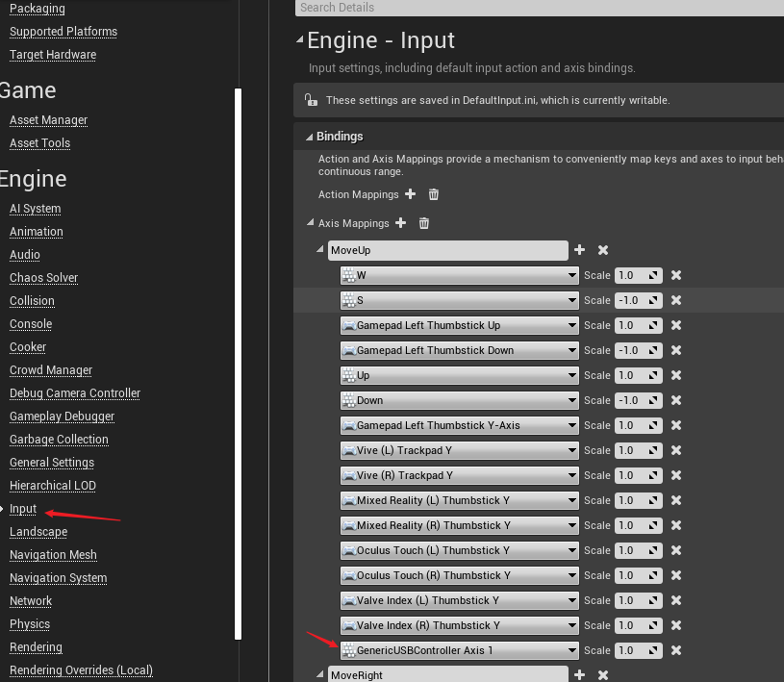The height and width of the screenshot is (682, 784).
Task: Open Debug Camera Controller settings
Action: [x=75, y=393]
